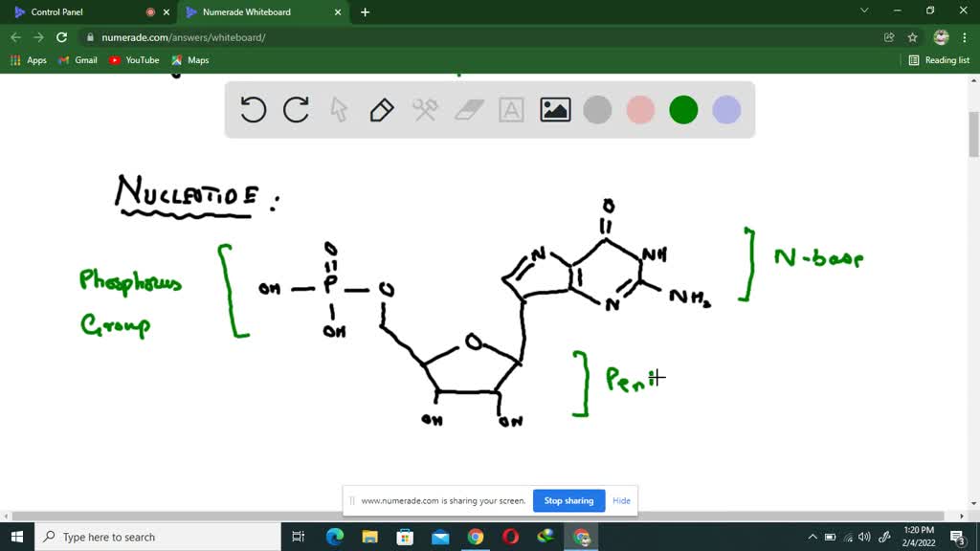This screenshot has height=551, width=980.
Task: Open the shapes/tools icon next to the pen
Action: [424, 110]
